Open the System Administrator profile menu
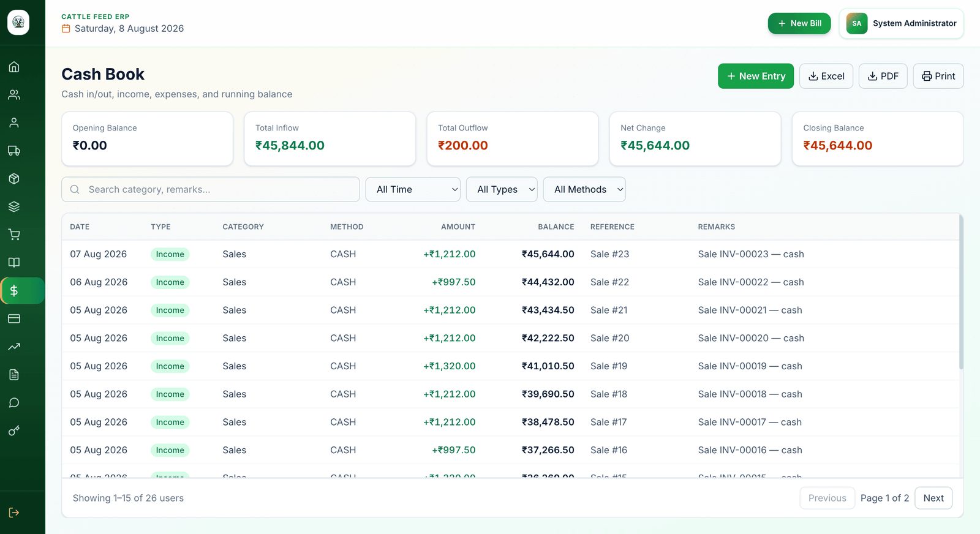 point(902,23)
